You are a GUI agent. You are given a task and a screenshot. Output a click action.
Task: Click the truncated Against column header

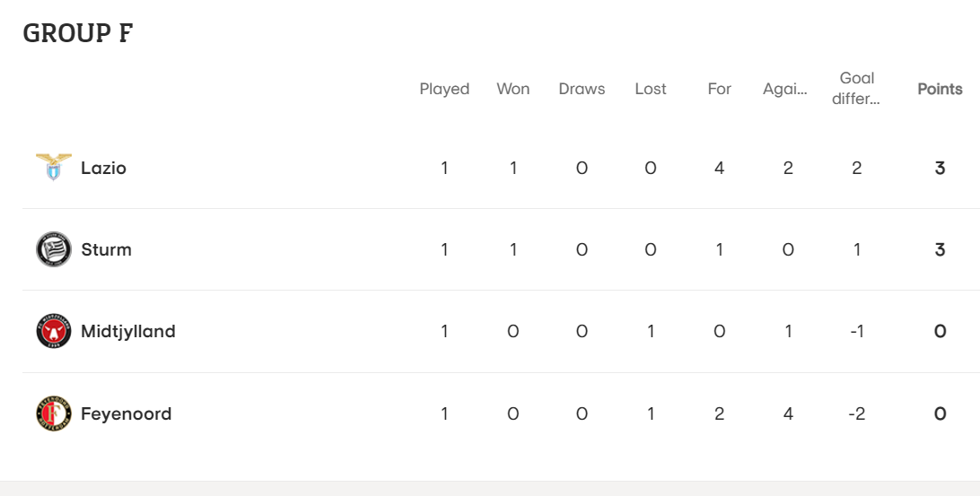coord(785,90)
